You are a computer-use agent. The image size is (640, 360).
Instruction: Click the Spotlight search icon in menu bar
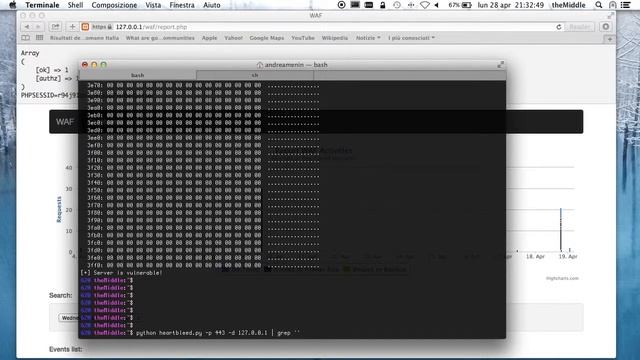[598, 5]
